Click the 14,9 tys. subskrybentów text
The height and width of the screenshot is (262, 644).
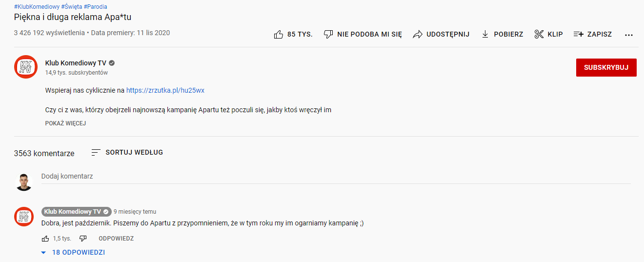pyautogui.click(x=77, y=73)
